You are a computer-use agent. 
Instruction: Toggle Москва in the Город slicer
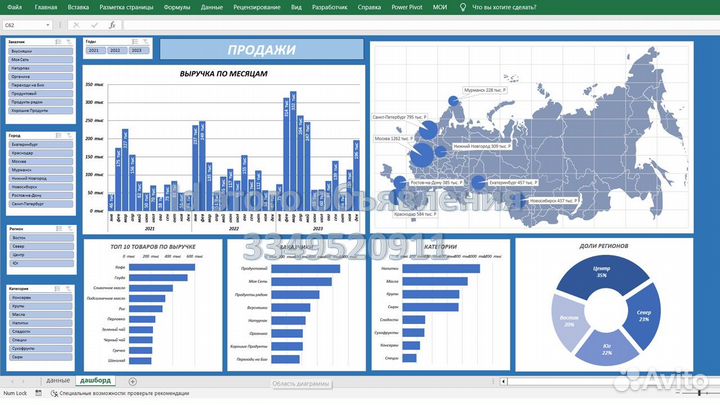click(x=41, y=162)
